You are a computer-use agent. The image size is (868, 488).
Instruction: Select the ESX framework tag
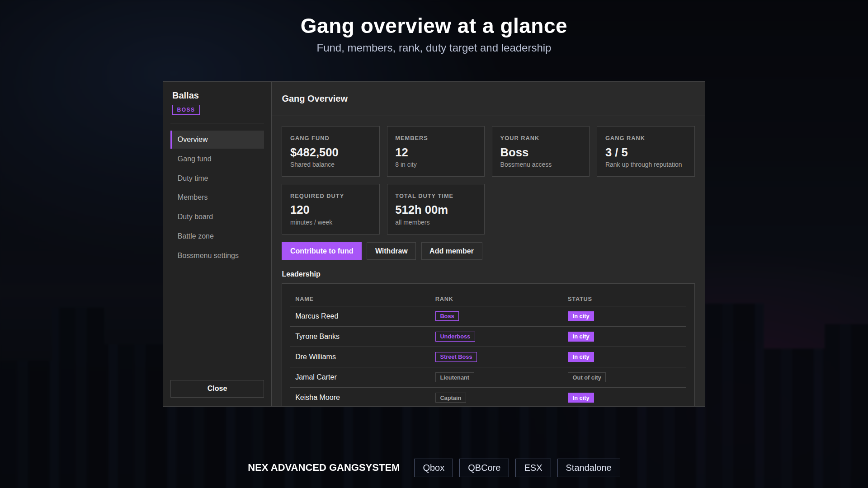(533, 468)
